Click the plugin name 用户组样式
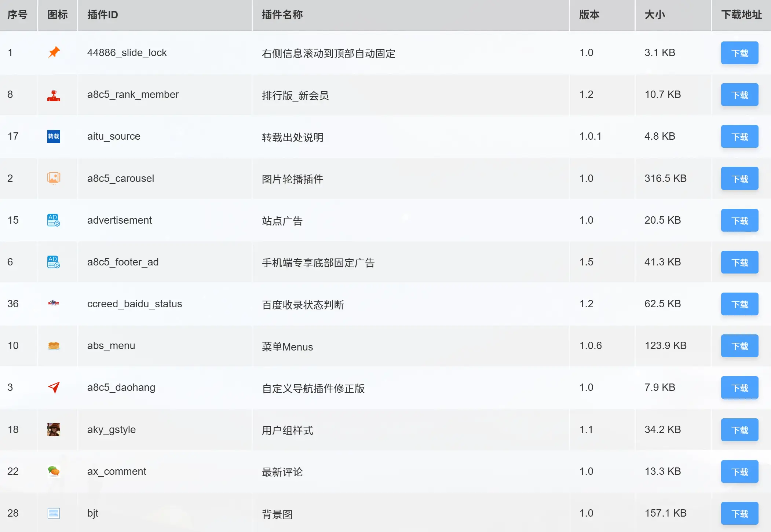This screenshot has height=532, width=771. click(x=287, y=430)
